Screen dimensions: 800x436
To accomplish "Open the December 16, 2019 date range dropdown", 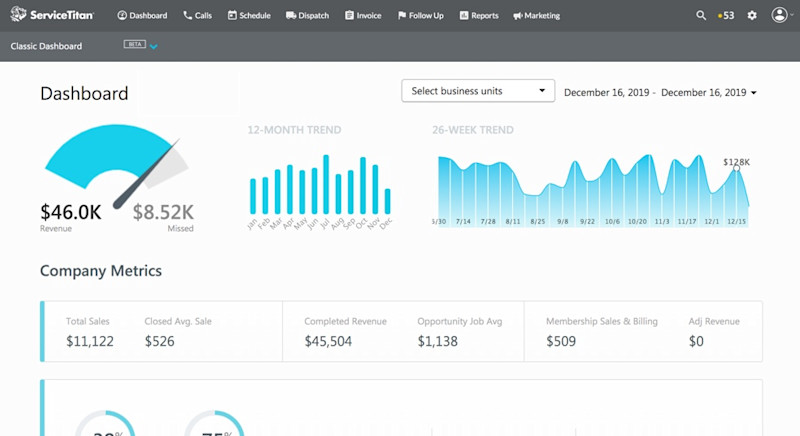I will [x=660, y=92].
